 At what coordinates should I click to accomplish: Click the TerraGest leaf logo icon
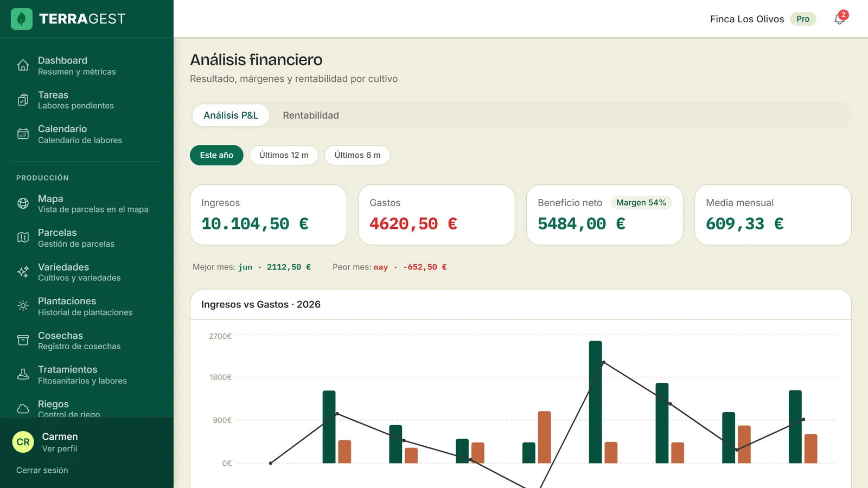22,19
